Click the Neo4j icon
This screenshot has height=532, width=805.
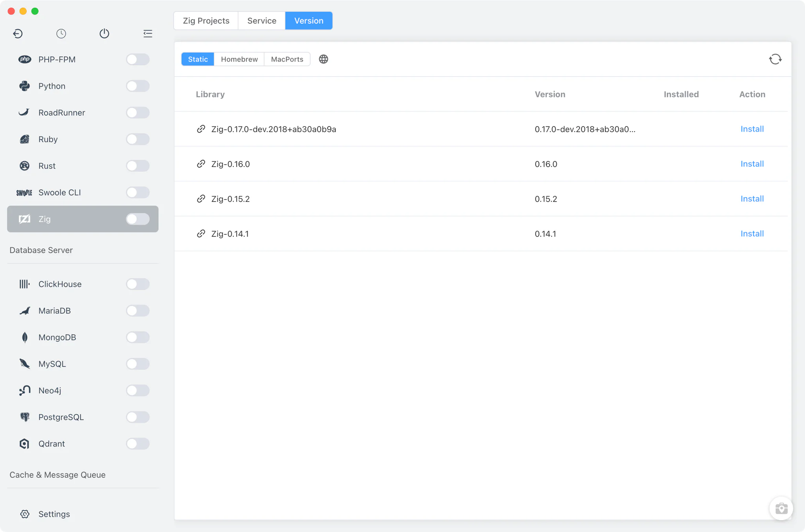click(25, 391)
